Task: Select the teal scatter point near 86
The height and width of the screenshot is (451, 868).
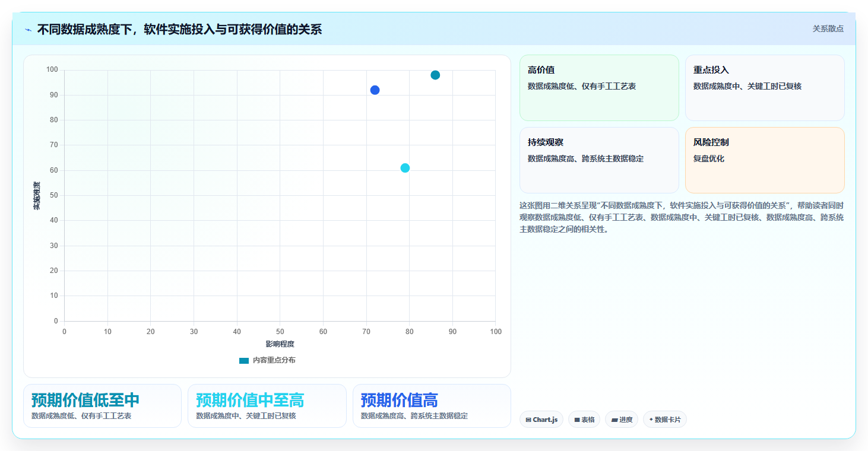Action: tap(435, 75)
